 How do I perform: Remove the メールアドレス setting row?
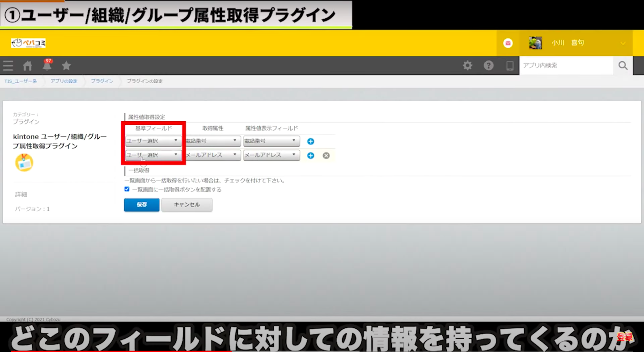click(x=326, y=156)
